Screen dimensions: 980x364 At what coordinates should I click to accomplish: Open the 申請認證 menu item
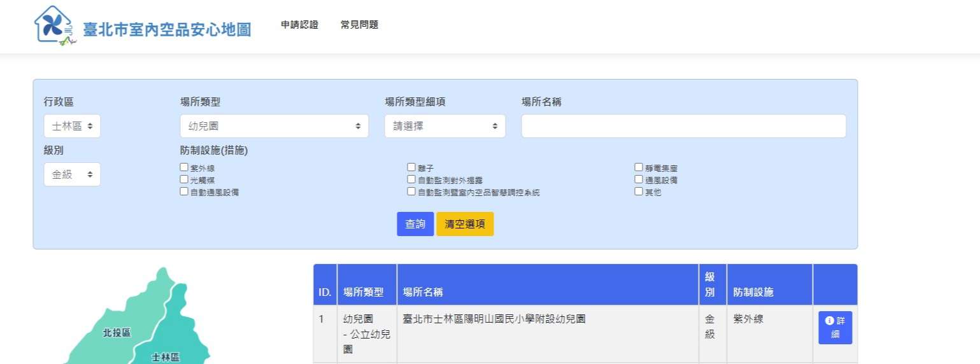(299, 25)
